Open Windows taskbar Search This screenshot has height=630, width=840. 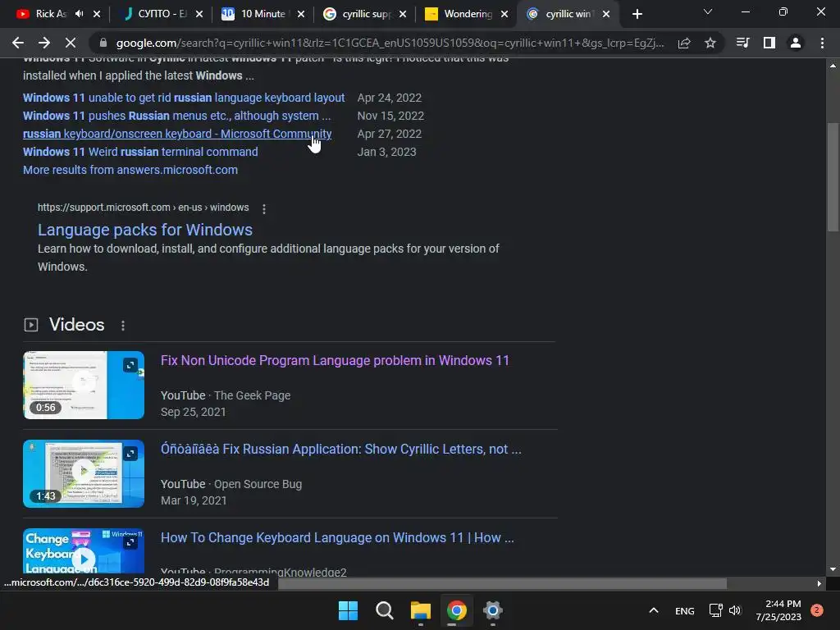[384, 610]
